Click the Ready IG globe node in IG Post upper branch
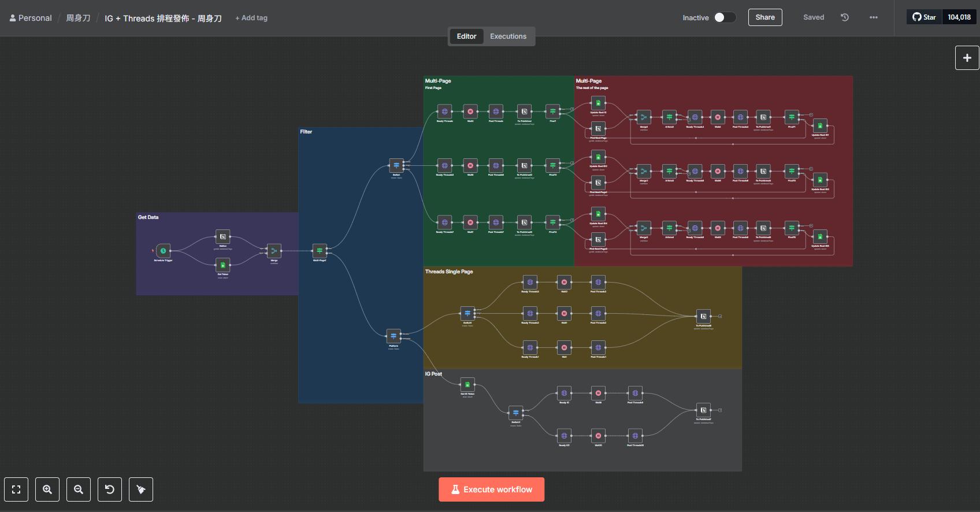Image resolution: width=980 pixels, height=512 pixels. click(564, 393)
